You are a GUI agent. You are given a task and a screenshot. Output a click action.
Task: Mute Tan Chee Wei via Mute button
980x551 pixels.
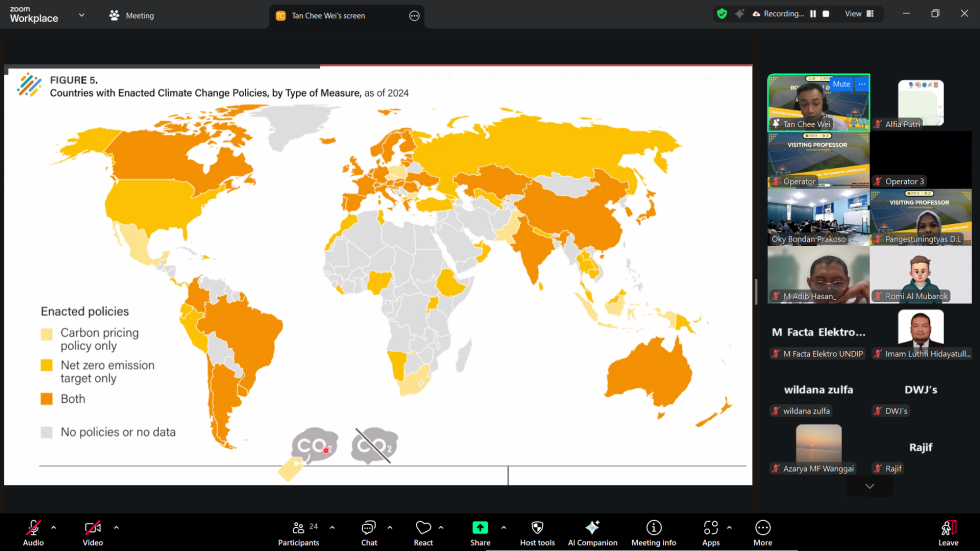(841, 85)
